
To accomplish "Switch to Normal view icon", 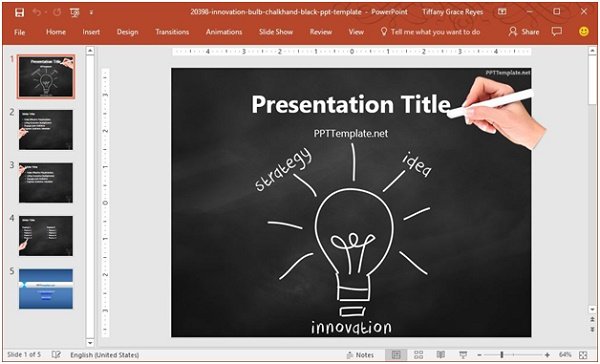I will pos(396,355).
